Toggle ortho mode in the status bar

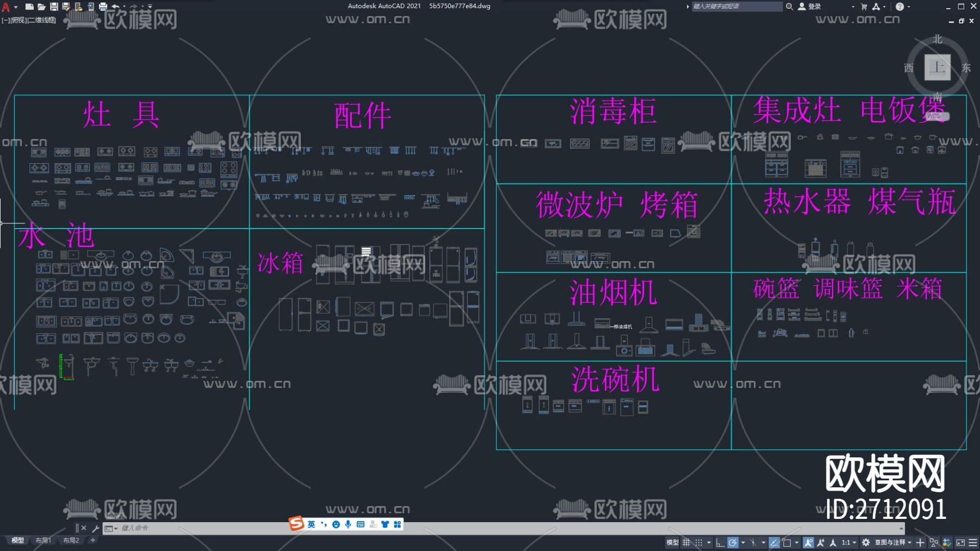coord(720,542)
